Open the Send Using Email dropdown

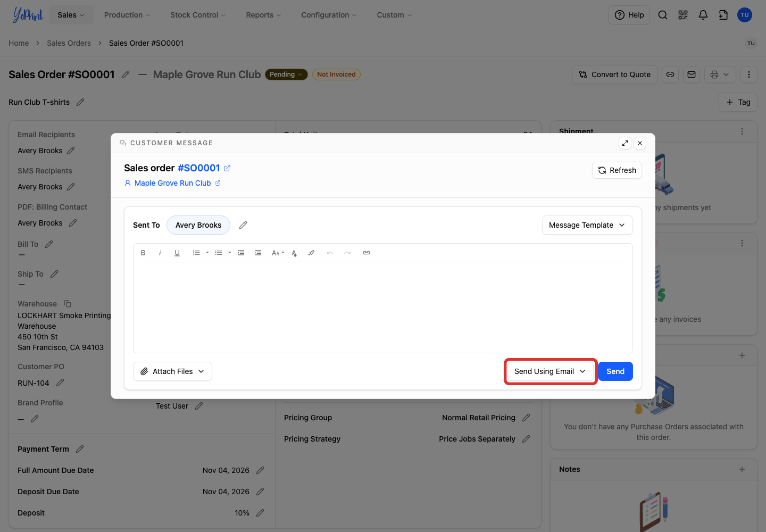(x=550, y=371)
